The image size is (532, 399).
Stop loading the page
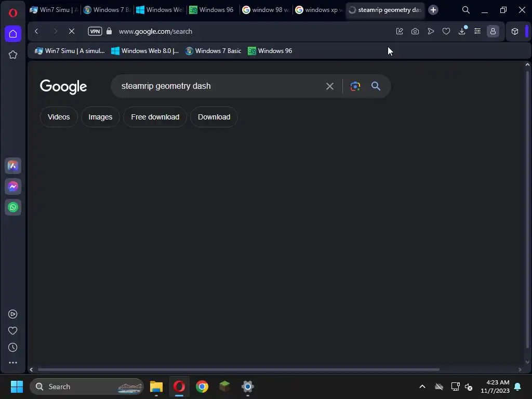pyautogui.click(x=72, y=31)
